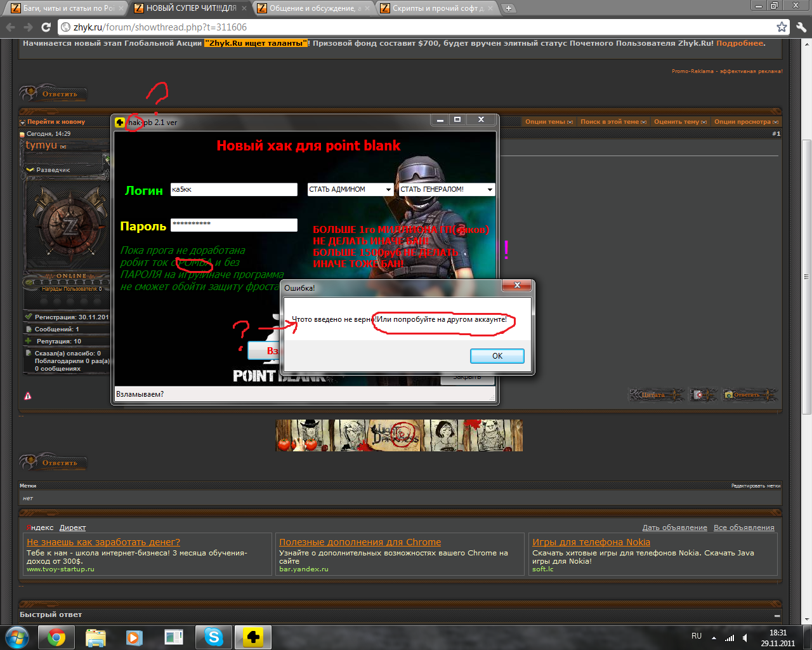
Task: Click the volume speaker tray icon
Action: click(x=745, y=638)
